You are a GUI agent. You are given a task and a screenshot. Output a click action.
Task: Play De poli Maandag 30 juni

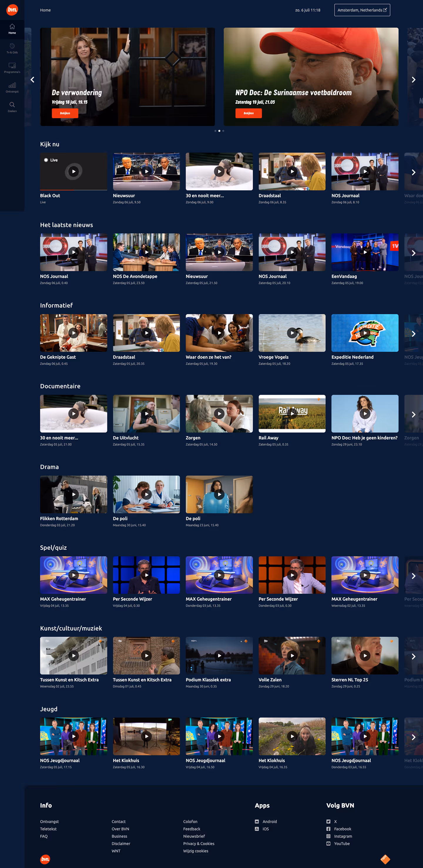point(146,494)
